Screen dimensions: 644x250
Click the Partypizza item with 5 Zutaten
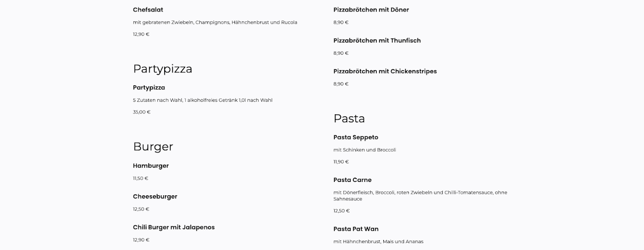coord(149,87)
